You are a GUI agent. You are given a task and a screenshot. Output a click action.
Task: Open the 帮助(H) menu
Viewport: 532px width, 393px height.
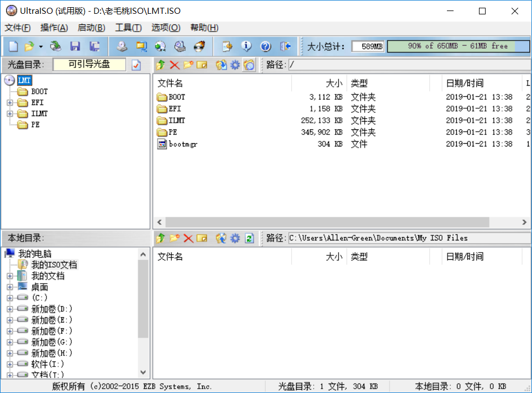click(204, 28)
